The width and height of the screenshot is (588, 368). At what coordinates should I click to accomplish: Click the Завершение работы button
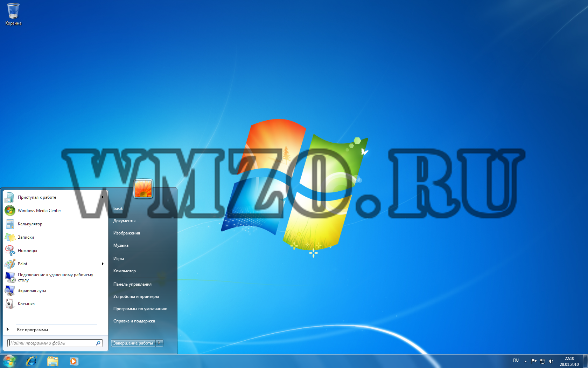[133, 343]
